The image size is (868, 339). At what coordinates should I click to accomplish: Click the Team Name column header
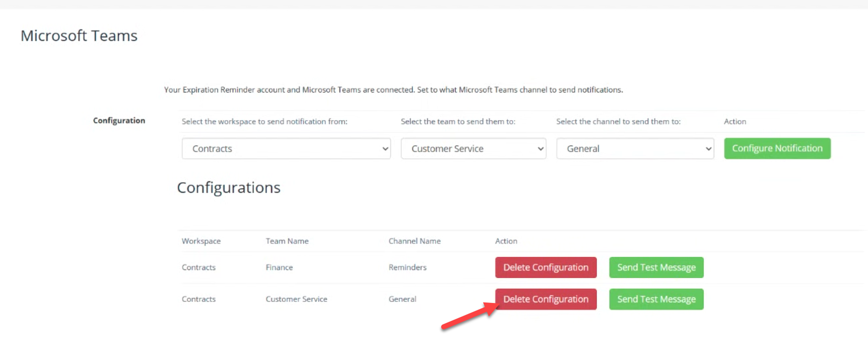(287, 241)
